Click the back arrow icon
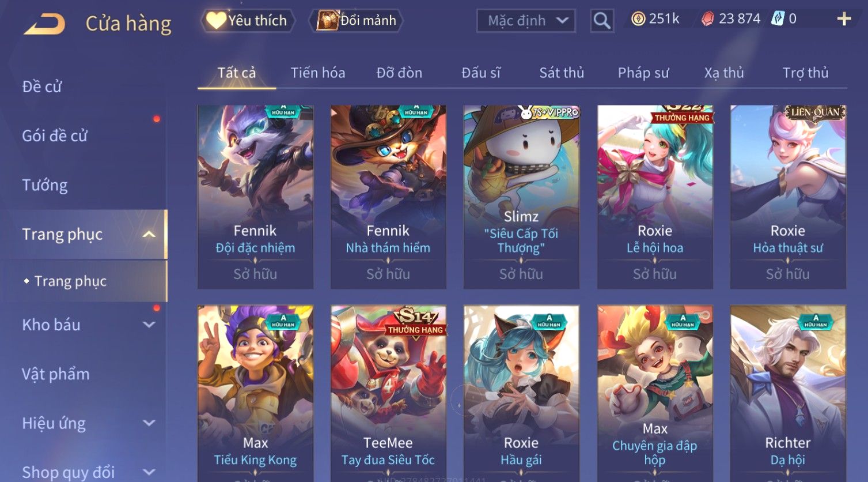The image size is (868, 482). pyautogui.click(x=44, y=24)
